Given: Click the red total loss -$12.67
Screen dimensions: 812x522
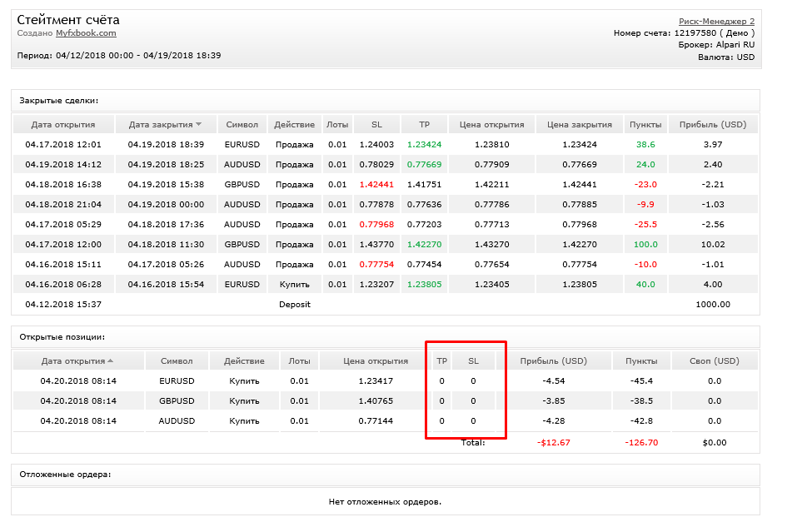Looking at the screenshot, I should [x=554, y=443].
